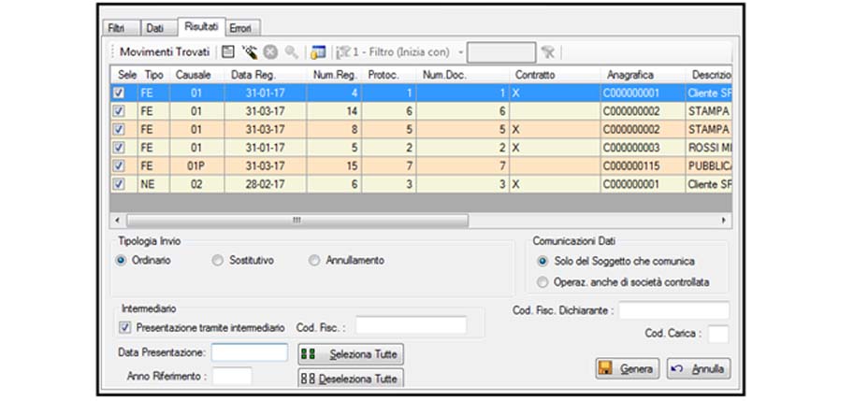
Task: Click the ROSSI description cell
Action: [709, 148]
